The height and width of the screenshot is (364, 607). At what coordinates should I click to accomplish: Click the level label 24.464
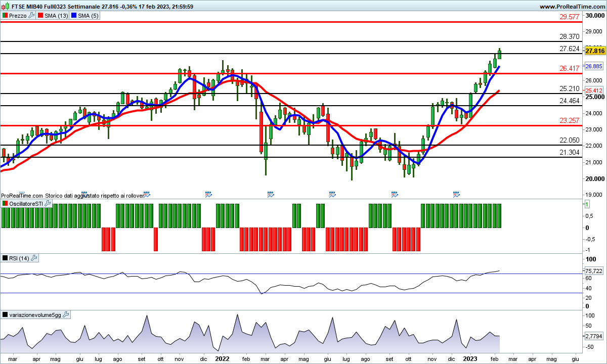(570, 101)
